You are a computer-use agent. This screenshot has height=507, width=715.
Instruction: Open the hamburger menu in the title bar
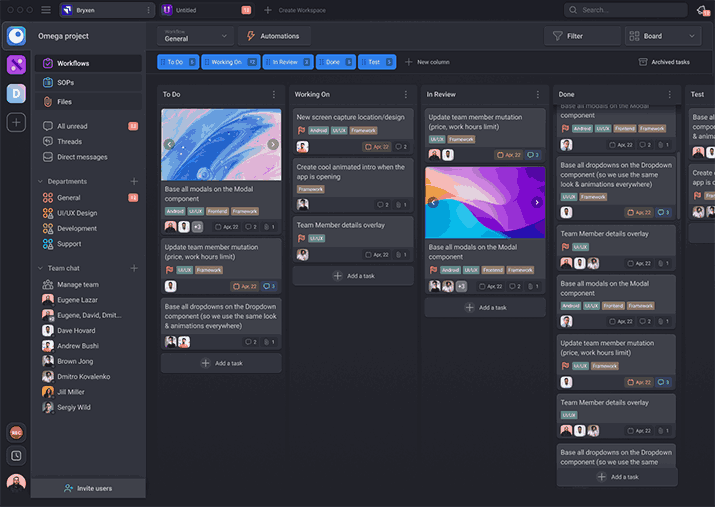click(46, 10)
